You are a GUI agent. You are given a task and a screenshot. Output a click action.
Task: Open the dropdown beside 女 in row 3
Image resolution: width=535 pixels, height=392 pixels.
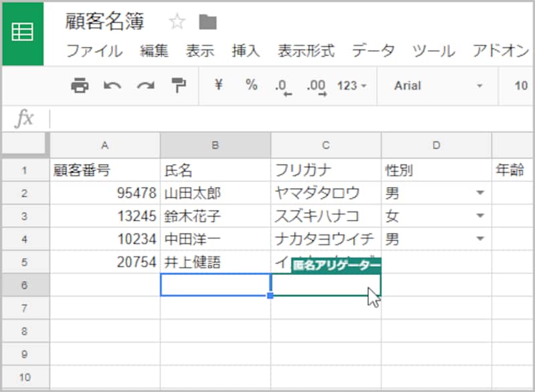click(x=480, y=215)
